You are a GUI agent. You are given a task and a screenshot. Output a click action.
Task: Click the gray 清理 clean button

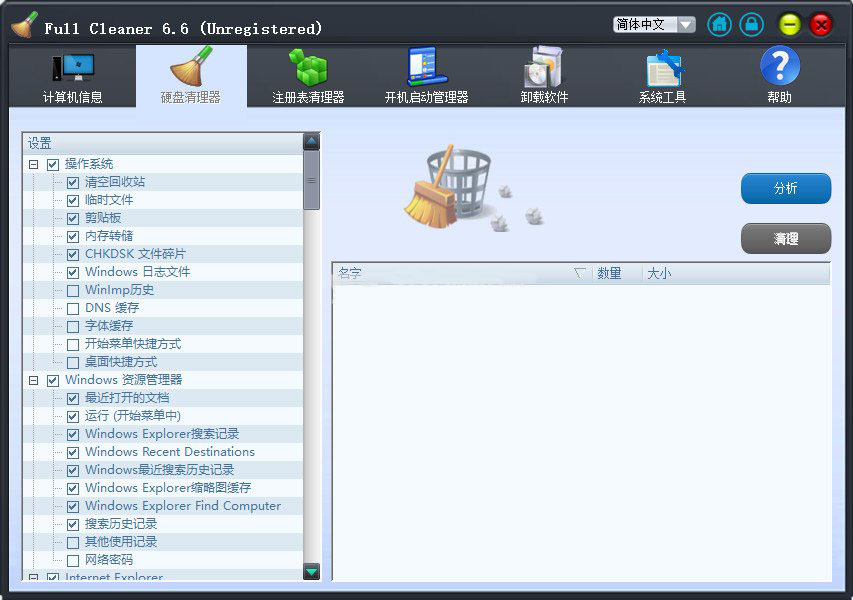[785, 239]
